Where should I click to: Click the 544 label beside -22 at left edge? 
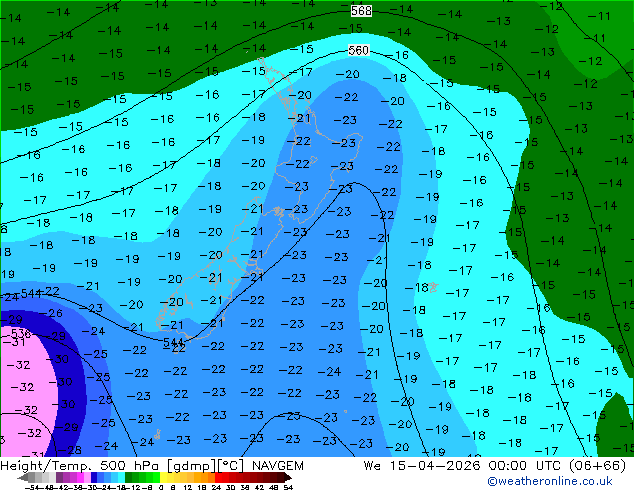31,293
